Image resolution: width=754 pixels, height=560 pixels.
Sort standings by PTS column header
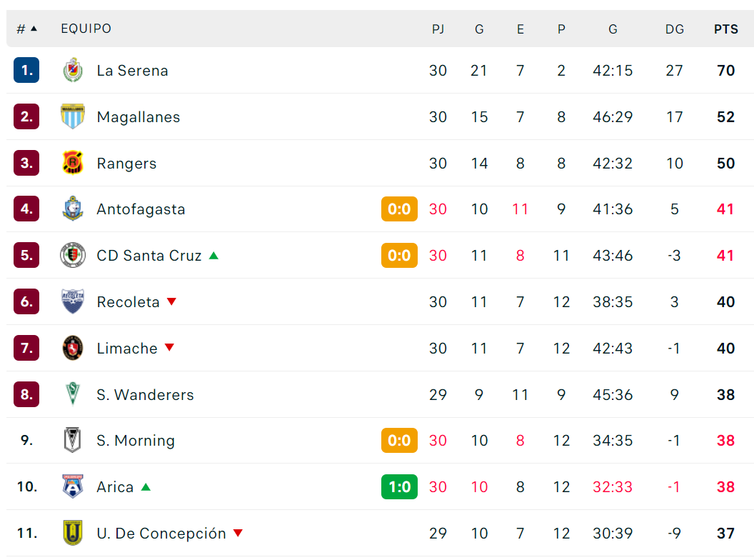coord(725,29)
